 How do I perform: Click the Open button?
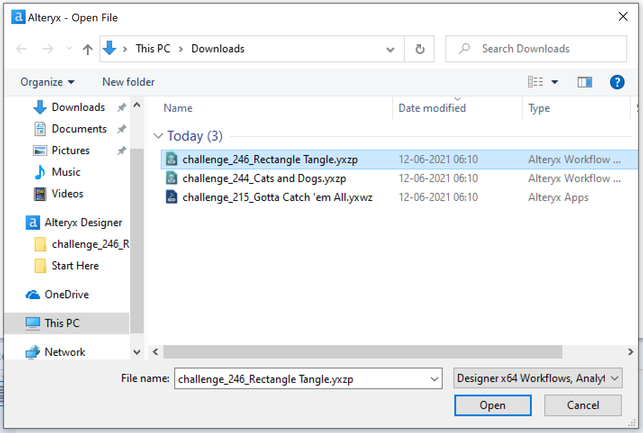click(x=492, y=406)
